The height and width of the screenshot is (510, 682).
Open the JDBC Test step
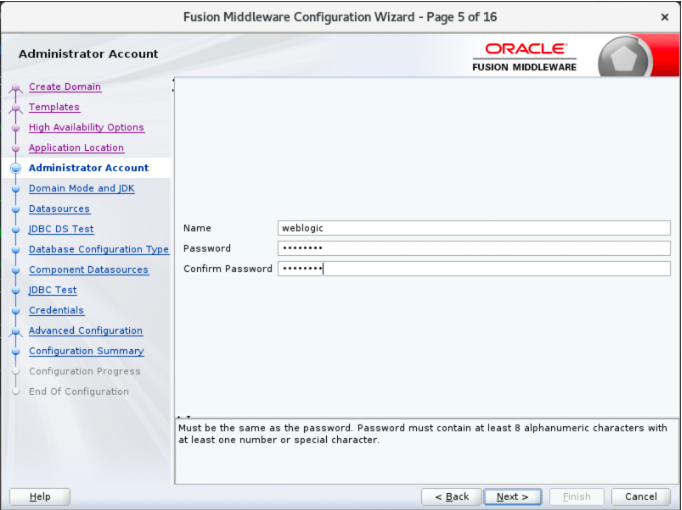[53, 290]
